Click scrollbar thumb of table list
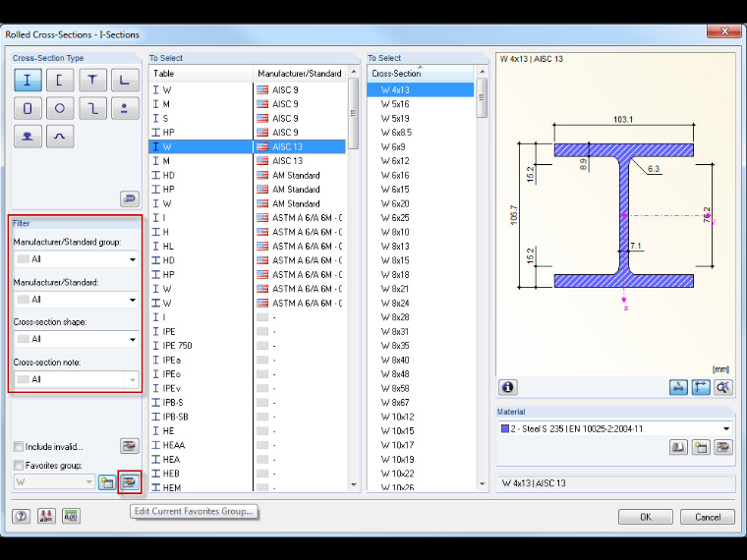This screenshot has width=747, height=560. pyautogui.click(x=354, y=113)
